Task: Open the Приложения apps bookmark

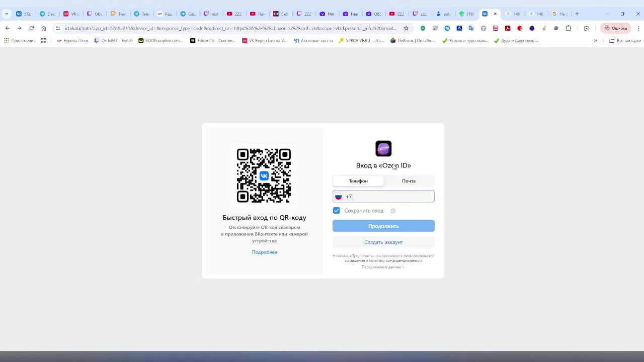Action: (x=20, y=41)
